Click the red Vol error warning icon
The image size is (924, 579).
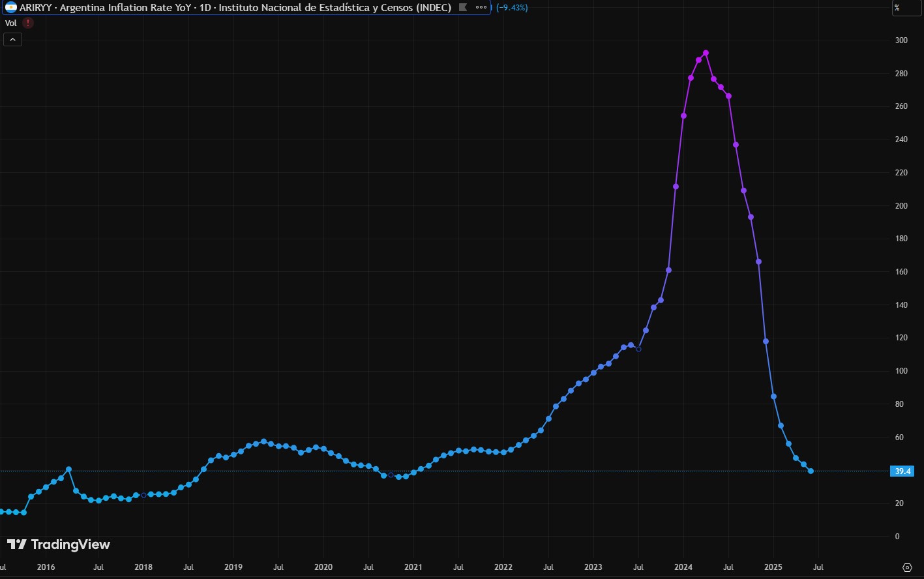point(28,23)
